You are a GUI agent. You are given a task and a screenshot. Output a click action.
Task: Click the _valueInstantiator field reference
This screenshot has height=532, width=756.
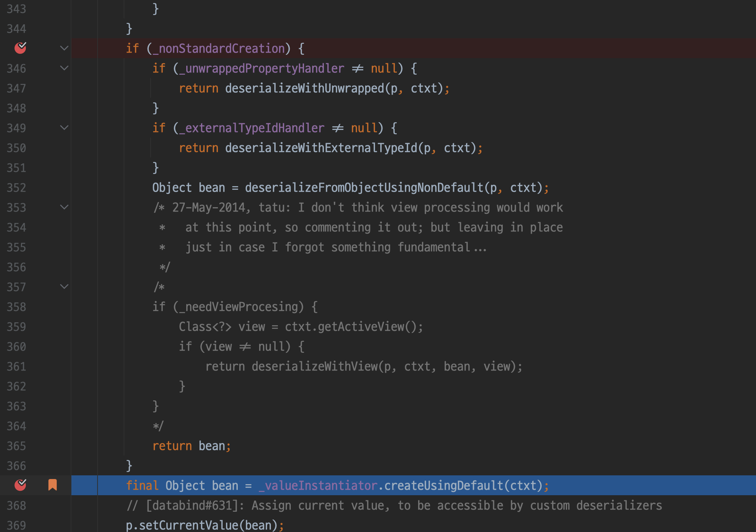[318, 486]
